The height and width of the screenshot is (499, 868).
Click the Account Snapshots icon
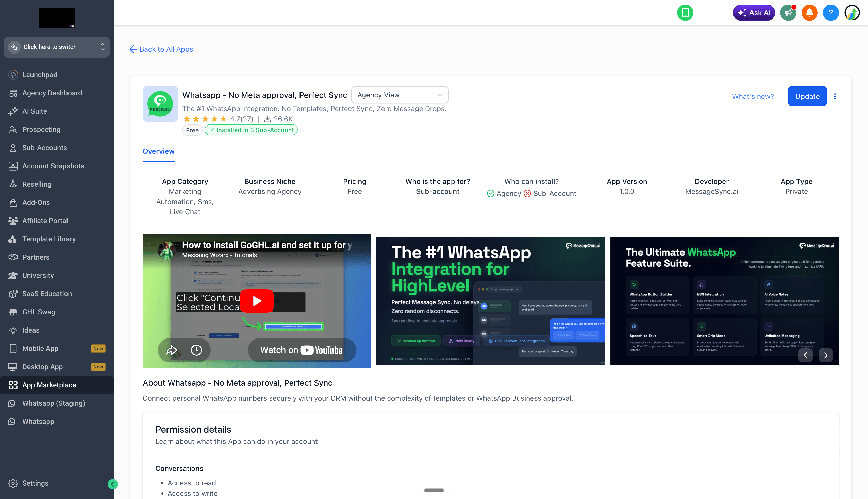(13, 166)
